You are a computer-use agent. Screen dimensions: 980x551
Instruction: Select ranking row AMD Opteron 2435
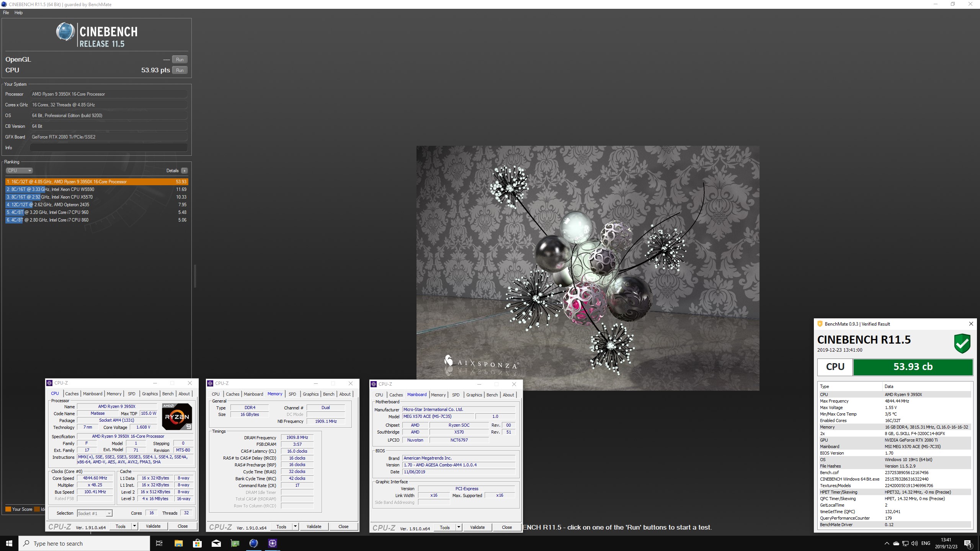(96, 205)
